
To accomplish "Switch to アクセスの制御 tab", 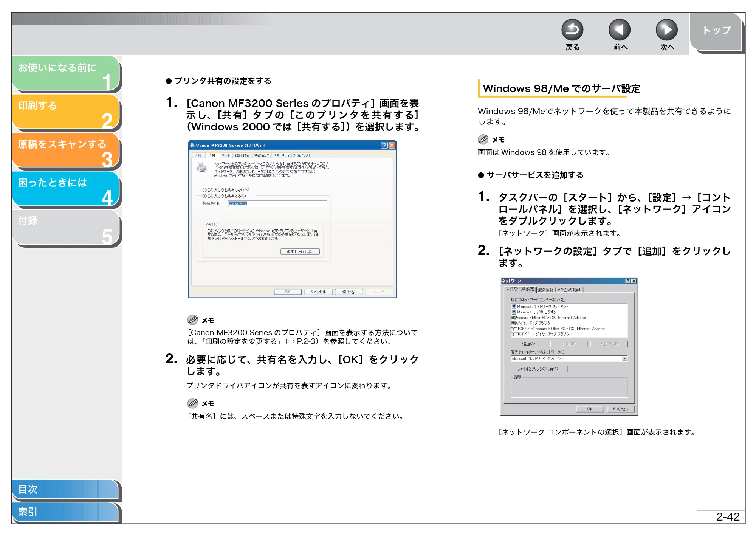I will (569, 290).
